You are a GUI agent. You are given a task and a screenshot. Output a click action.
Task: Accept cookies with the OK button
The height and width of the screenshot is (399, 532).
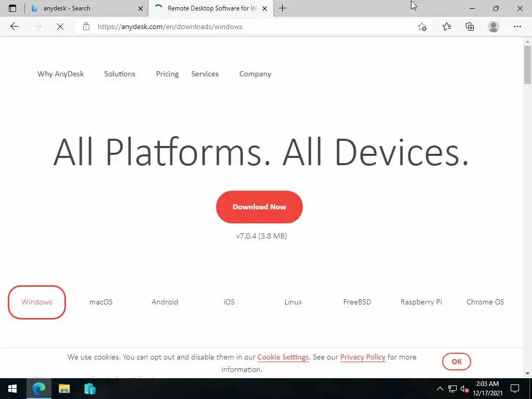(456, 362)
